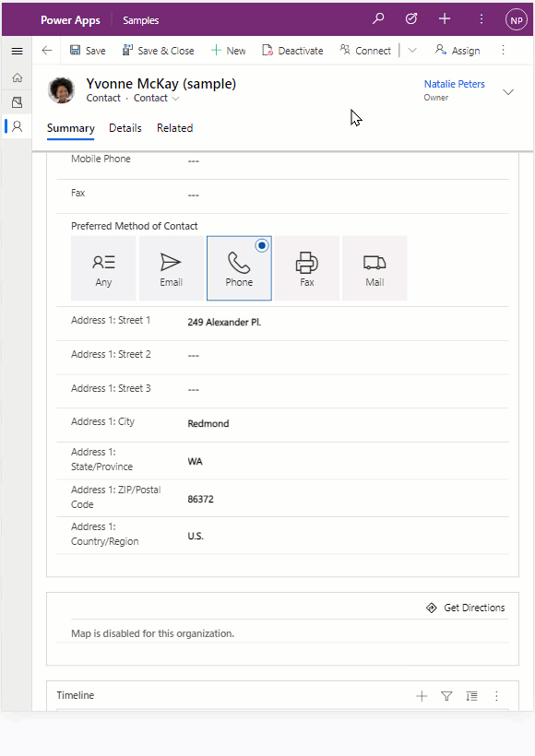535x756 pixels.
Task: Click the Email contact method icon
Action: (171, 268)
